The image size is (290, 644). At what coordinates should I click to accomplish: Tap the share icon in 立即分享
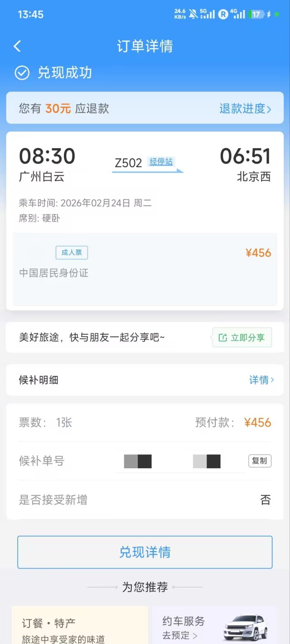point(222,337)
